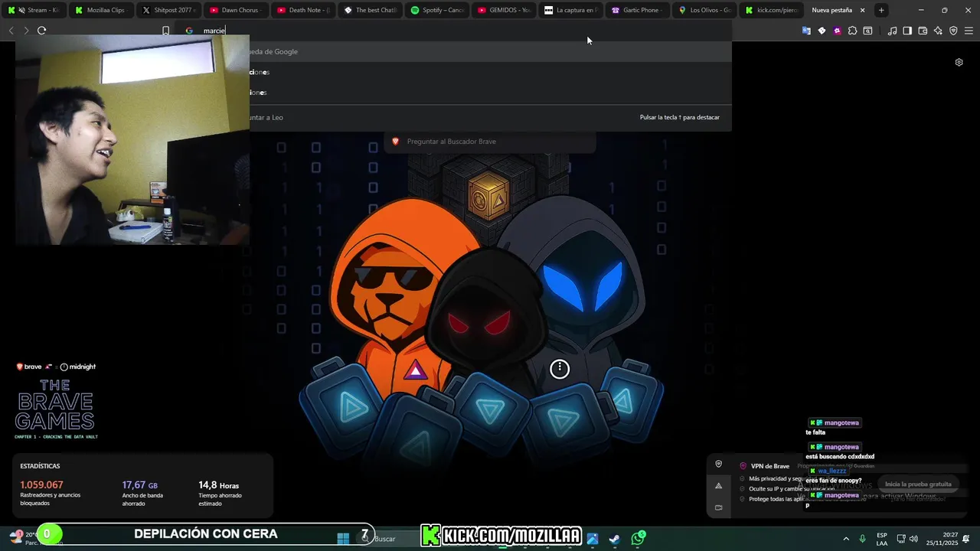Screen dimensions: 980x551
Task: Switch to the Death Note tab
Action: pos(302,10)
